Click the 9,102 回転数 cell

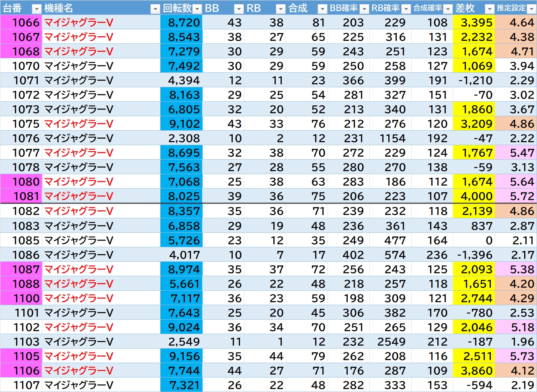click(x=181, y=124)
